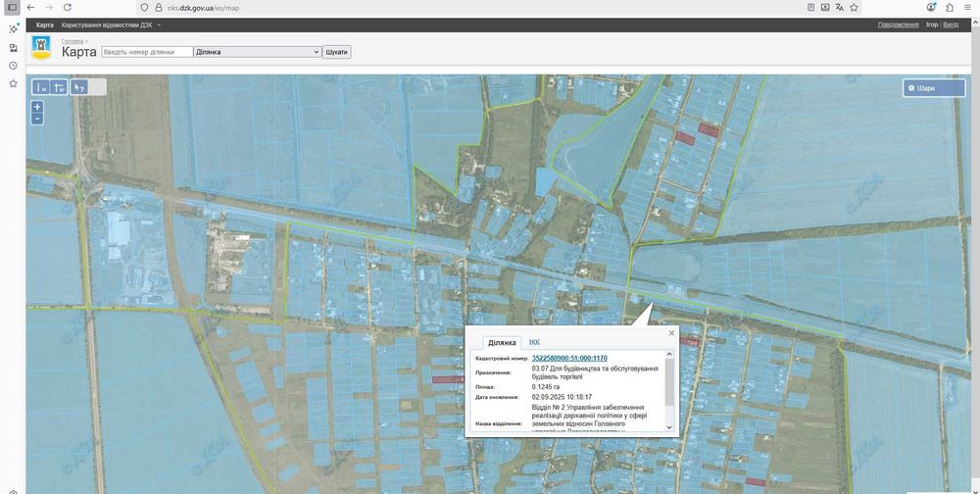Switch to the ІКК tab
The width and height of the screenshot is (980, 494).
(x=534, y=343)
